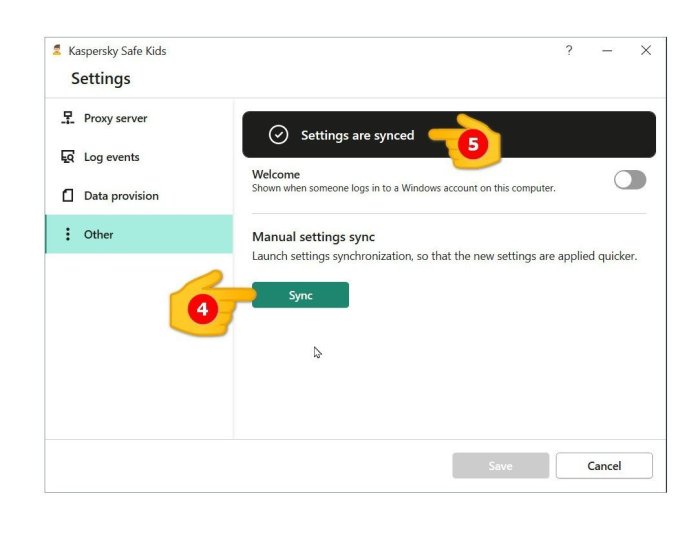Open the Log events section
Image resolution: width=700 pixels, height=536 pixels.
tap(139, 157)
